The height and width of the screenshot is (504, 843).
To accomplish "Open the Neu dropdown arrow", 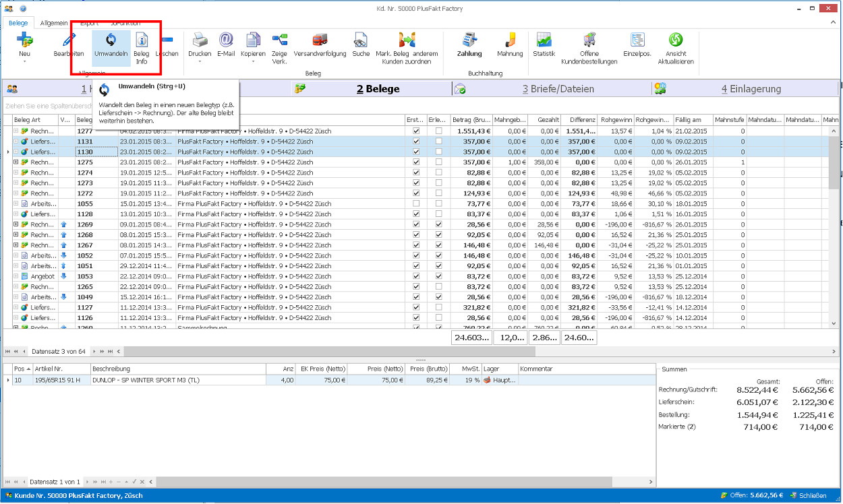I will [x=24, y=62].
